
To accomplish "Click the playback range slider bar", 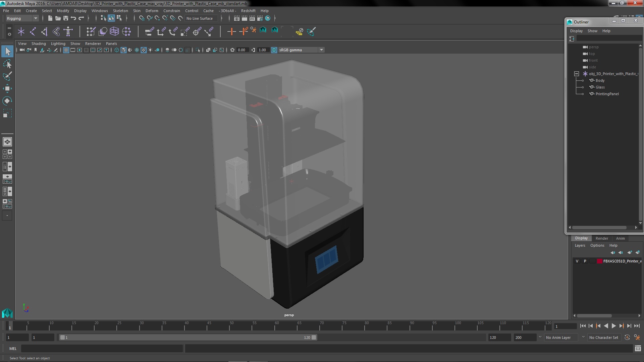I will tap(188, 338).
